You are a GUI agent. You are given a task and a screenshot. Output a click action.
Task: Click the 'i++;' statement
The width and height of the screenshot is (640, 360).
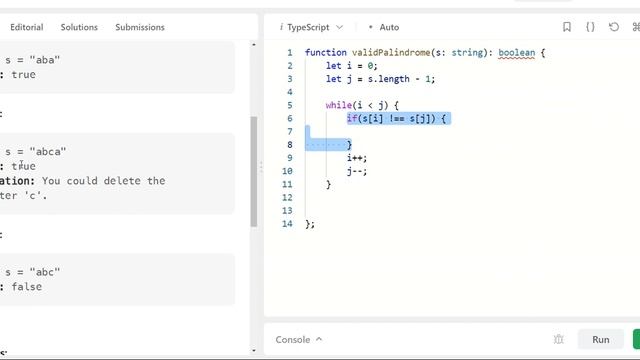357,158
